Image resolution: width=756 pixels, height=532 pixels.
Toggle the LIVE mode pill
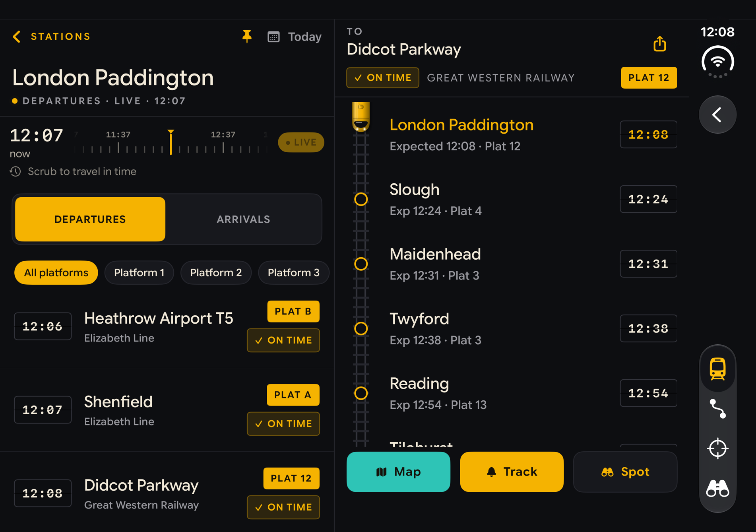point(301,142)
